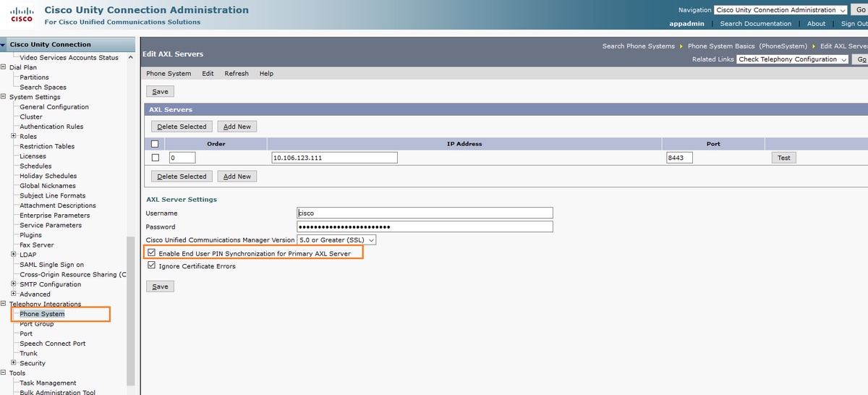The height and width of the screenshot is (395, 868).
Task: Follow the Phone System Basics breadcrumb
Action: click(747, 46)
